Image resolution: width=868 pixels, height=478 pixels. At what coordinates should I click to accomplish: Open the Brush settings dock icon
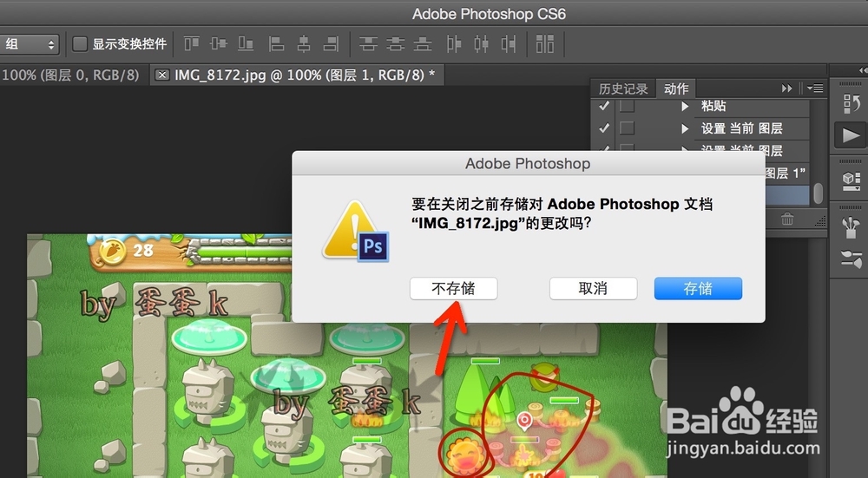coord(851,259)
